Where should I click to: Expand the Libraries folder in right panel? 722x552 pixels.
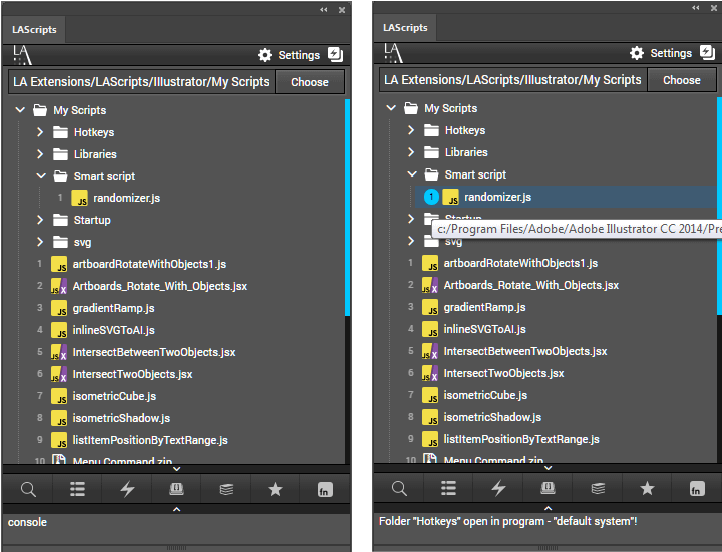click(411, 152)
